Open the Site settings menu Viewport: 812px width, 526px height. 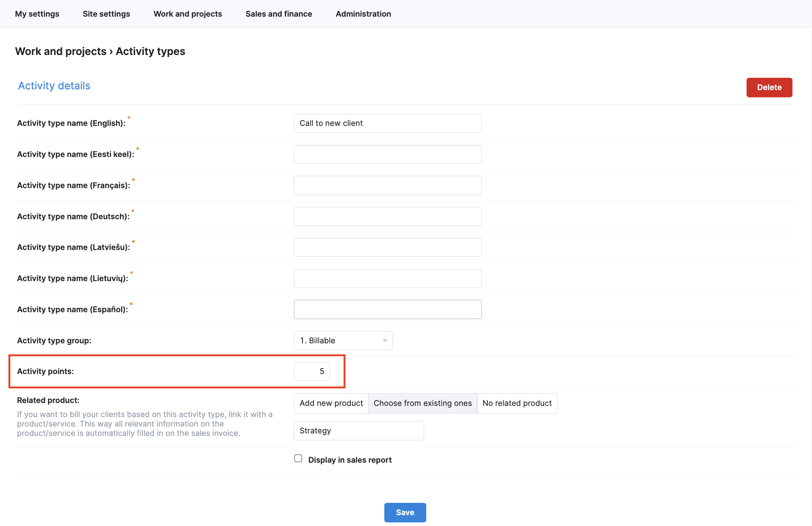click(106, 14)
